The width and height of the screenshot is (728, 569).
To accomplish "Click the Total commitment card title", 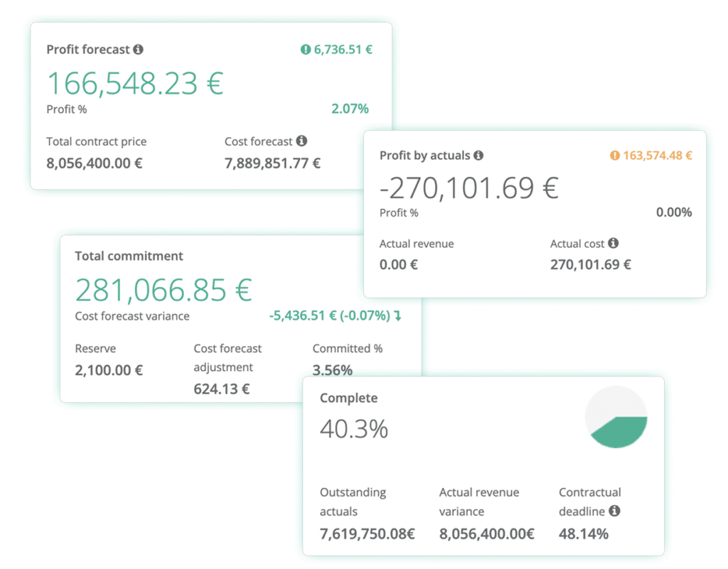I will (x=129, y=256).
